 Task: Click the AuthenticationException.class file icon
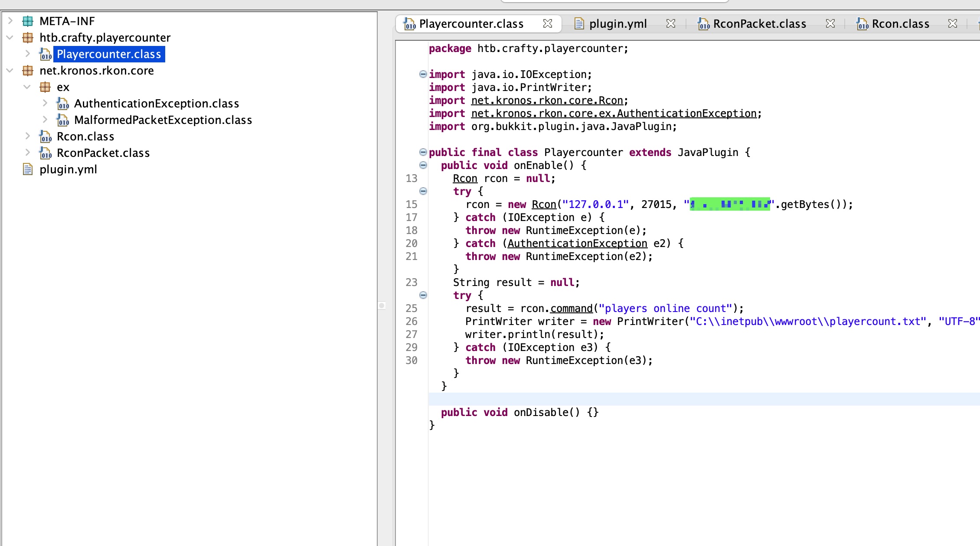coord(63,104)
